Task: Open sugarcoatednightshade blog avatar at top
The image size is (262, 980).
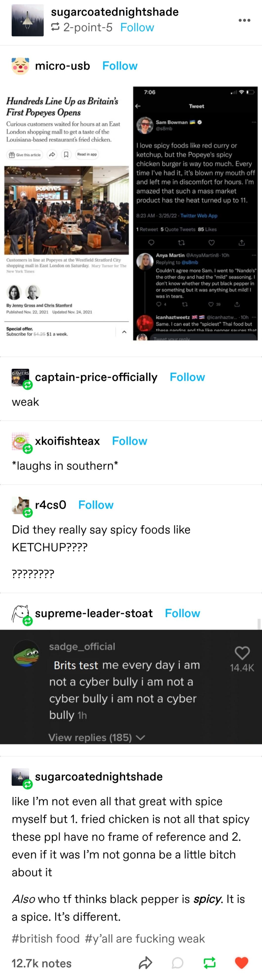Action: 27,20
